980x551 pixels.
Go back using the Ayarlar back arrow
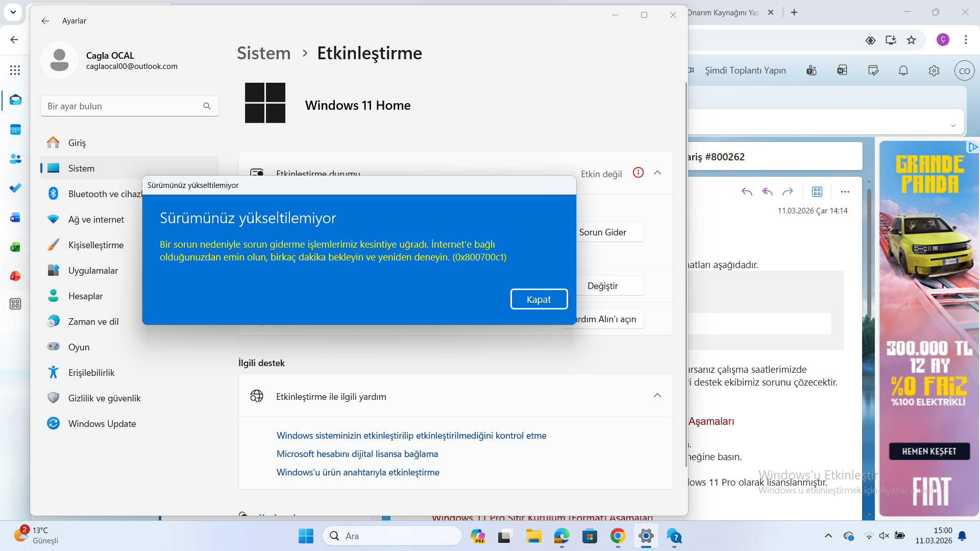point(45,21)
